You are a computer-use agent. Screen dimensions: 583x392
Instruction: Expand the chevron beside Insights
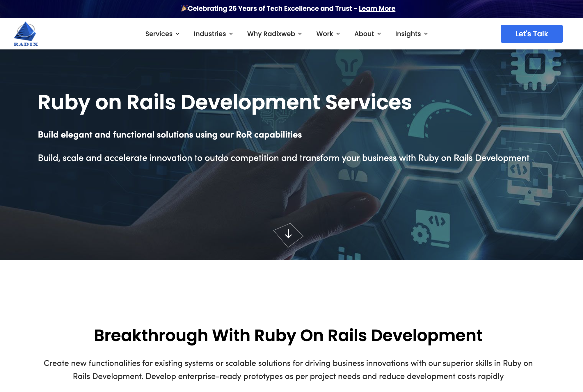(x=426, y=34)
